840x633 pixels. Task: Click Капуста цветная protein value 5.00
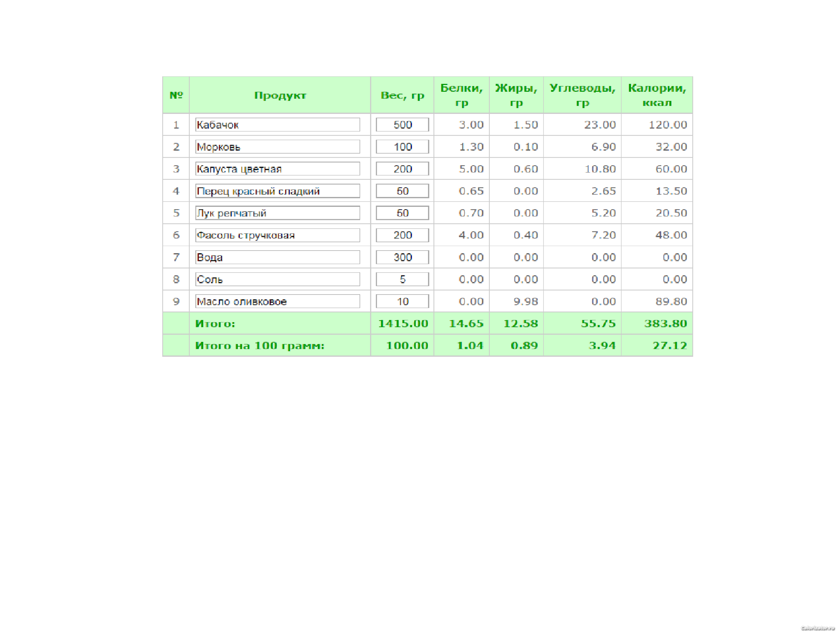[x=471, y=169]
